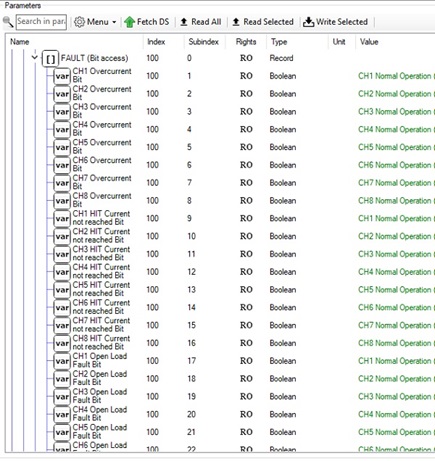Click the Value column header
The height and width of the screenshot is (461, 435).
[369, 42]
